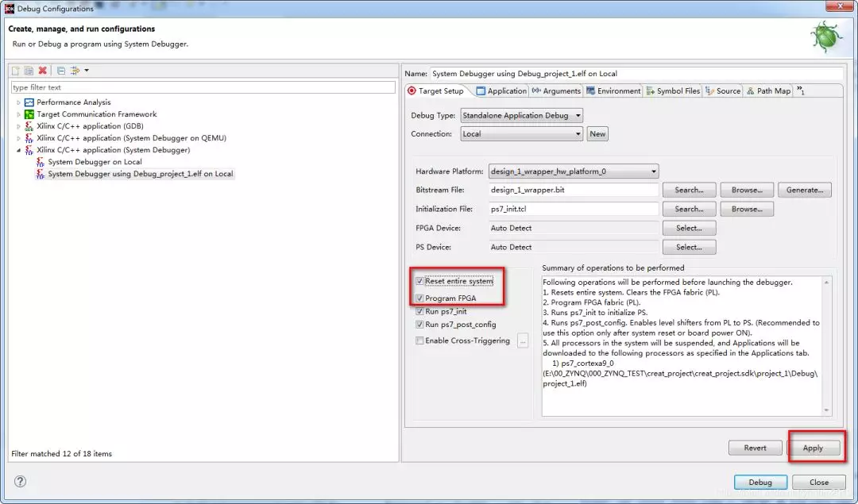Viewport: 858px width, 504px height.
Task: Collapse Xilinx C/C++ application (System Debugger) node
Action: (18, 150)
